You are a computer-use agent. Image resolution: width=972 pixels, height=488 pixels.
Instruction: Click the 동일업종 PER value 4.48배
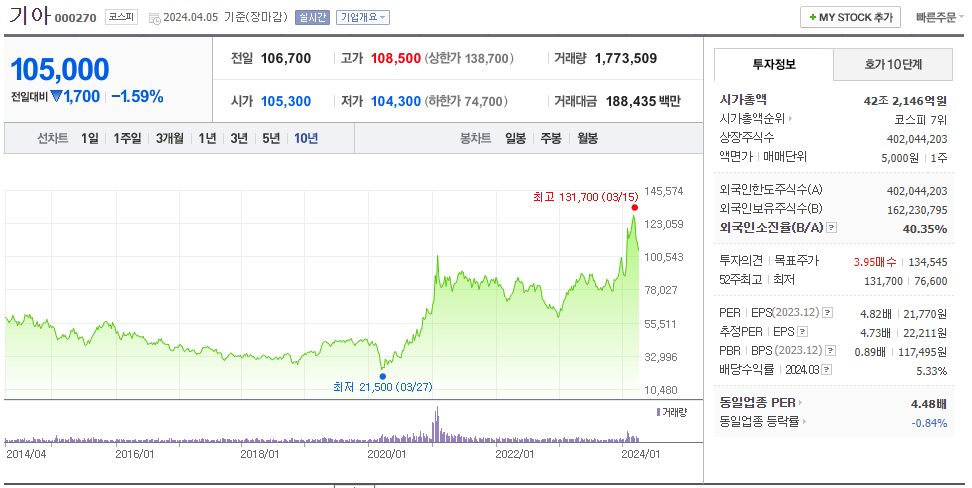point(929,404)
